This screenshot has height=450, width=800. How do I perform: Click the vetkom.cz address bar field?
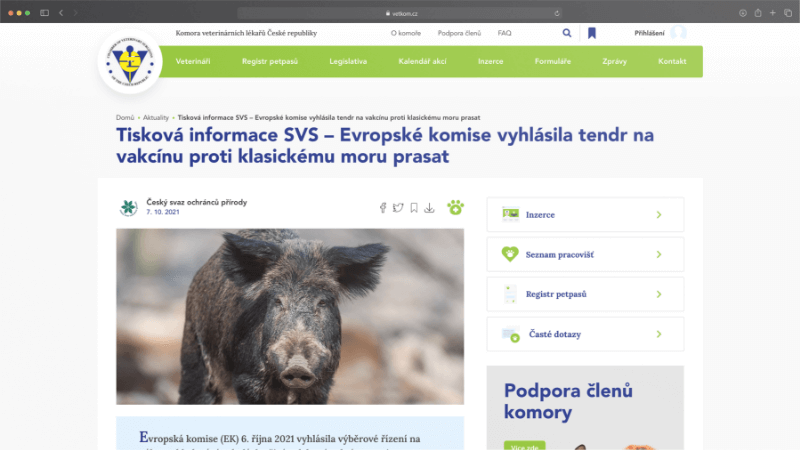[401, 13]
